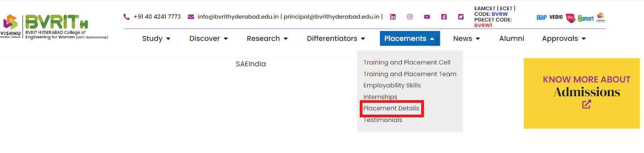Expand the Study dropdown menu

[156, 39]
